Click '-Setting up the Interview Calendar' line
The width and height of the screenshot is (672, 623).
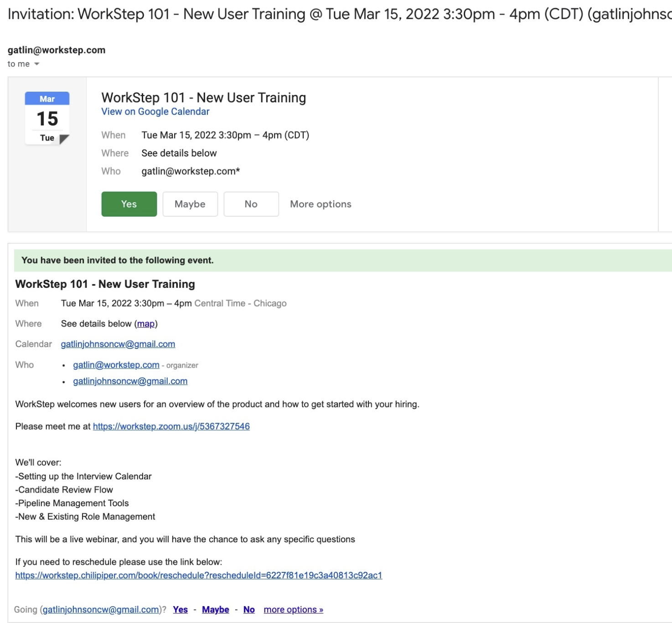[83, 476]
